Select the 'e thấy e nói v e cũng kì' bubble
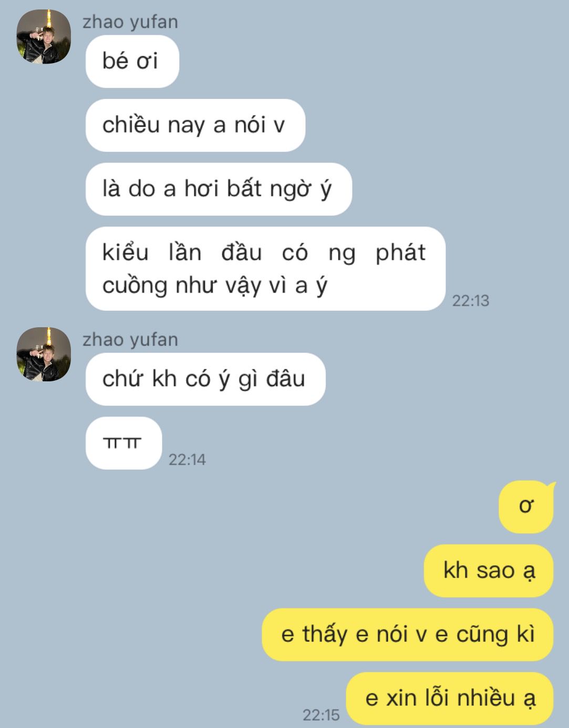Viewport: 569px width, 728px height. point(408,635)
